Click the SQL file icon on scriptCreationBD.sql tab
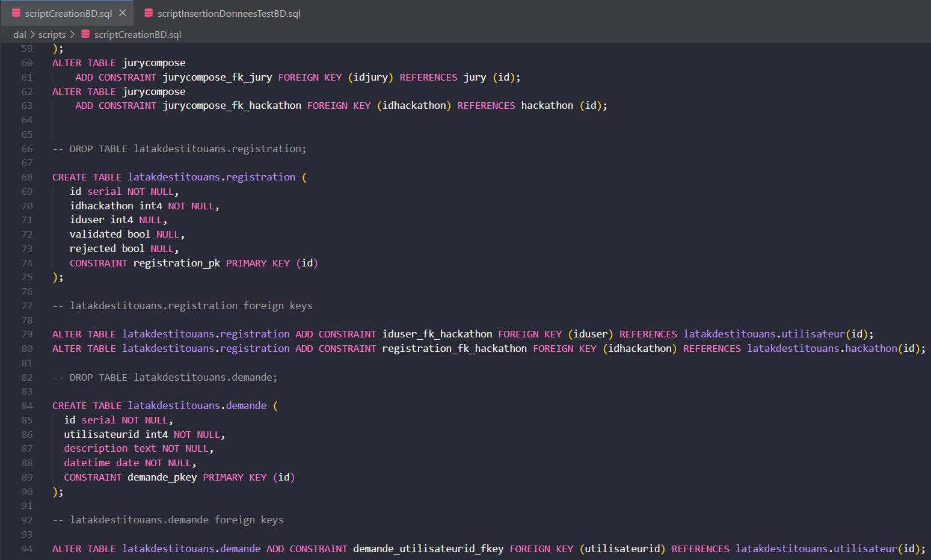 click(x=16, y=13)
